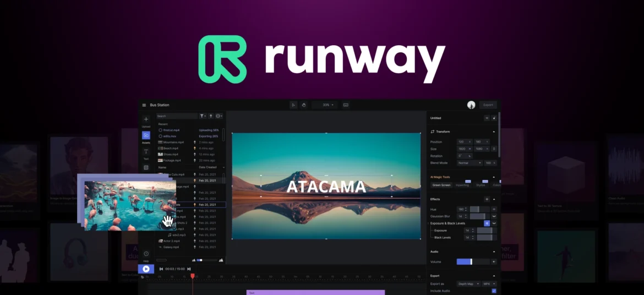Viewport: 644px width, 295px height.
Task: Open the 33% zoom level dropdown
Action: (x=325, y=105)
